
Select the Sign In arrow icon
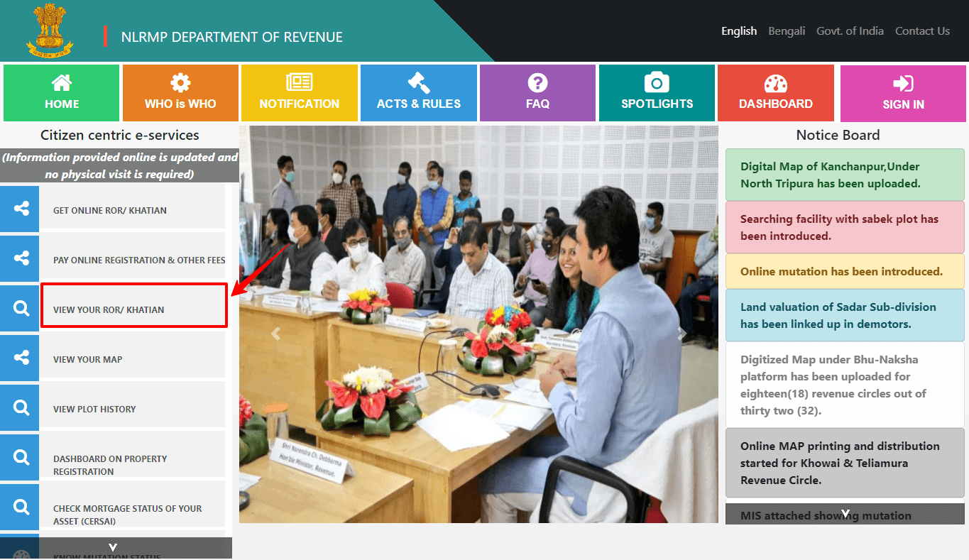[x=902, y=84]
